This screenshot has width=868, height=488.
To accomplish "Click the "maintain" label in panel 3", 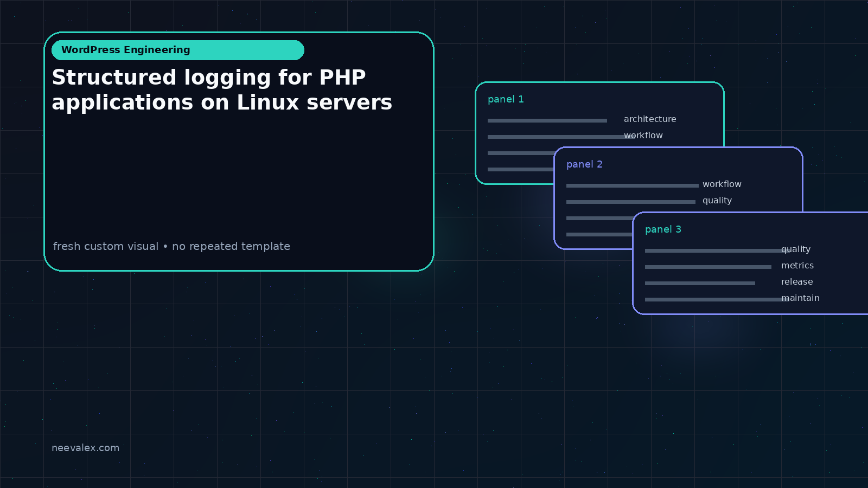I will (x=800, y=298).
